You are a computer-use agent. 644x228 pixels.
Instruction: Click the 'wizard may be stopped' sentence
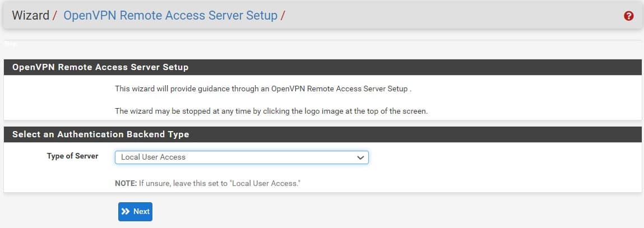pyautogui.click(x=271, y=111)
